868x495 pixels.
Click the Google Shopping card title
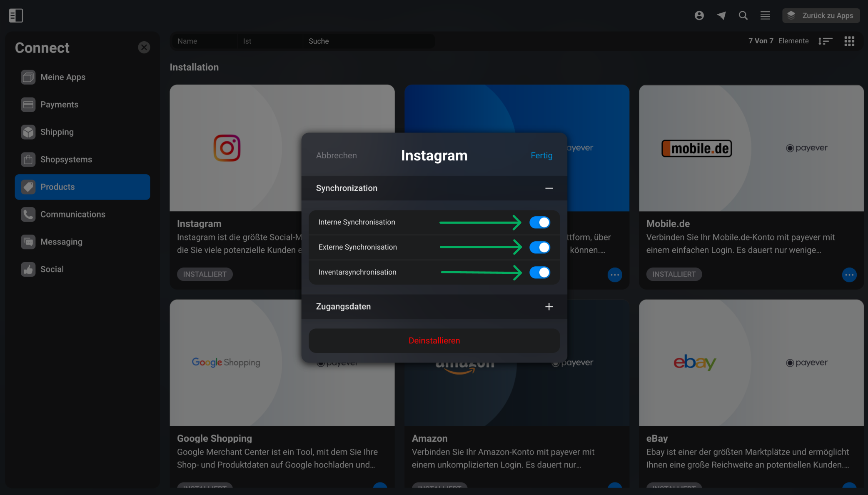(x=215, y=439)
